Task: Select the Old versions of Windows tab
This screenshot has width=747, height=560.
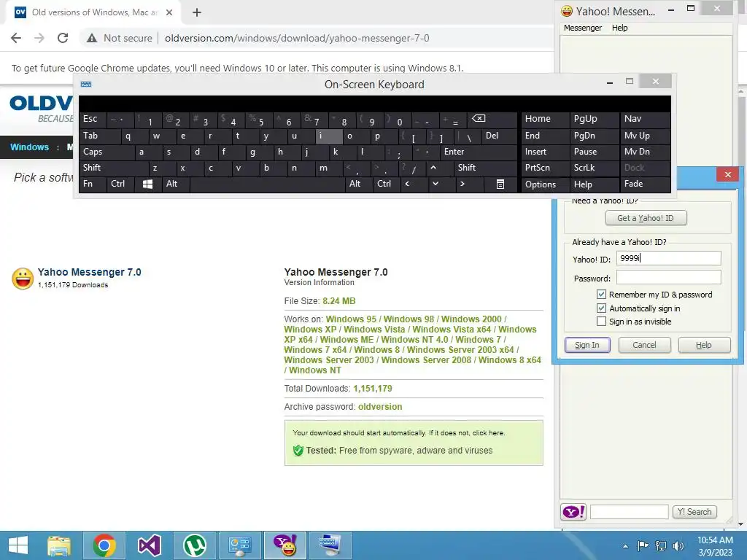Action: click(93, 12)
